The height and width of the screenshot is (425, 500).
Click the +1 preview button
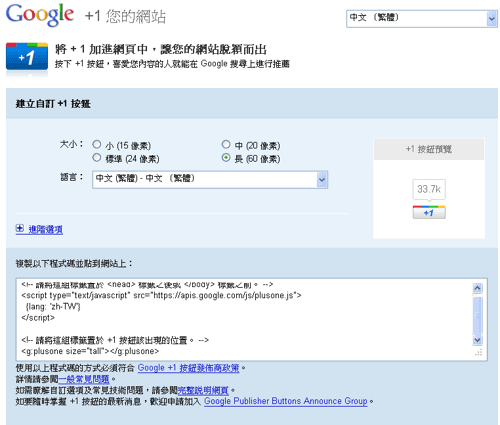pyautogui.click(x=429, y=212)
